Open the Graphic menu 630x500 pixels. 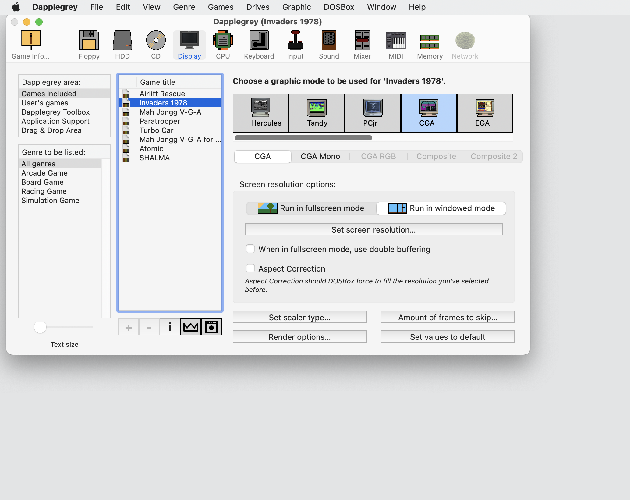[297, 7]
